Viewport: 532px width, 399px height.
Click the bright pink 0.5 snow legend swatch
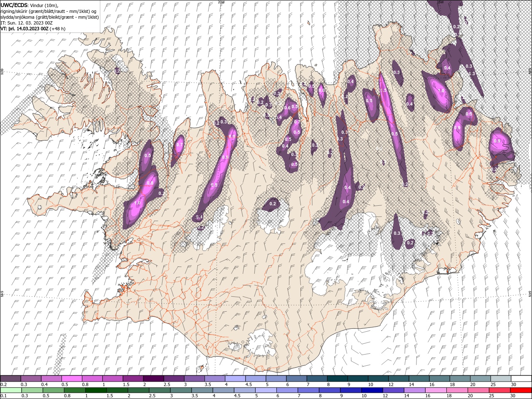coord(72,379)
